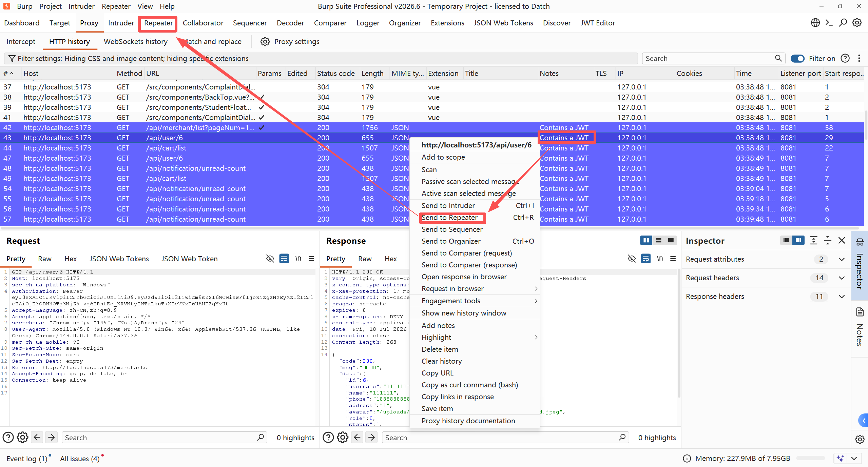Viewport: 868px width, 467px height.
Task: Click the magnifier search icon in top toolbar
Action: point(843,23)
